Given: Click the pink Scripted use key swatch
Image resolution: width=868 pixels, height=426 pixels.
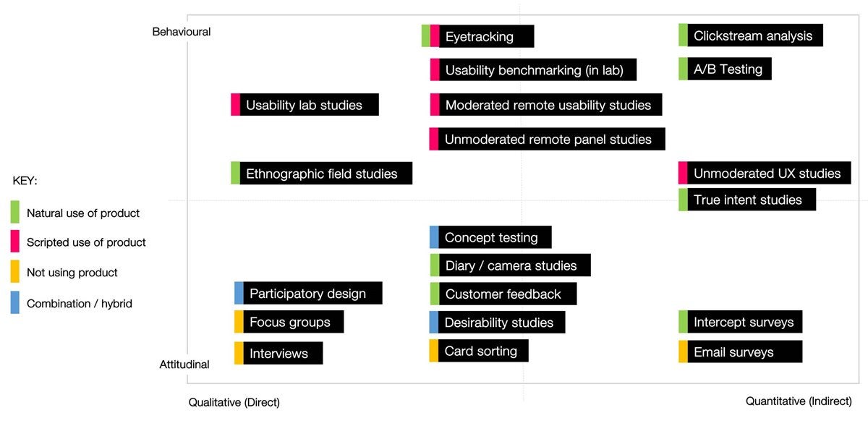Looking at the screenshot, I should [x=15, y=242].
